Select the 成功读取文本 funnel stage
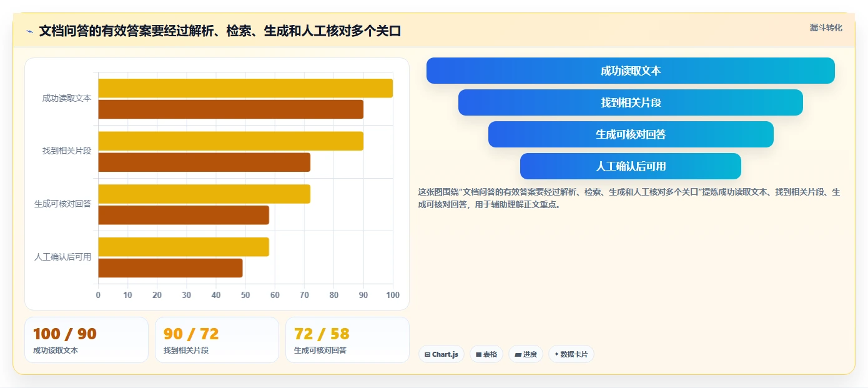Viewport: 868px width, 388px height. click(630, 71)
